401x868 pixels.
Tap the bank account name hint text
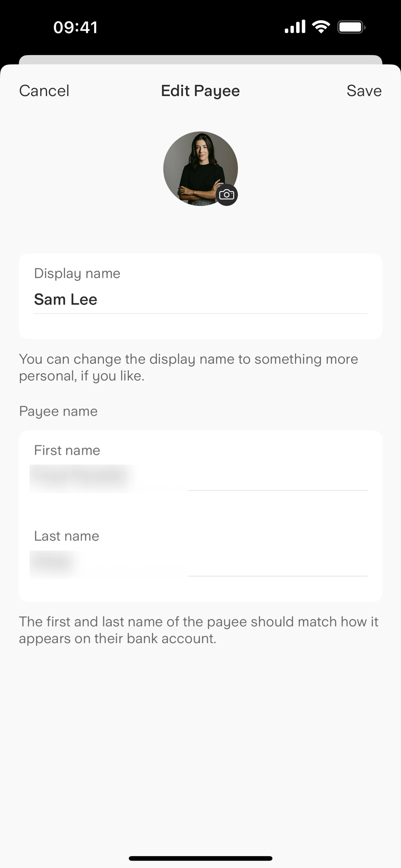198,630
